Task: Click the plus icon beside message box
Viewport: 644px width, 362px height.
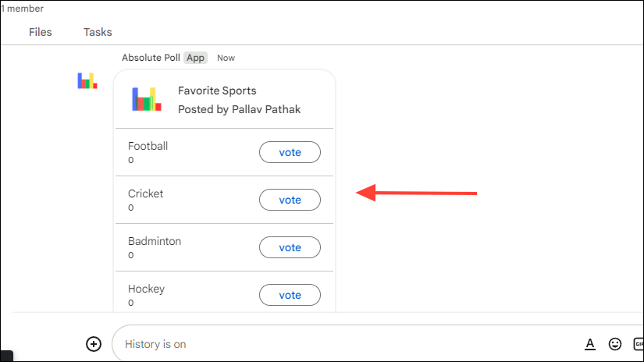Action: coord(94,344)
